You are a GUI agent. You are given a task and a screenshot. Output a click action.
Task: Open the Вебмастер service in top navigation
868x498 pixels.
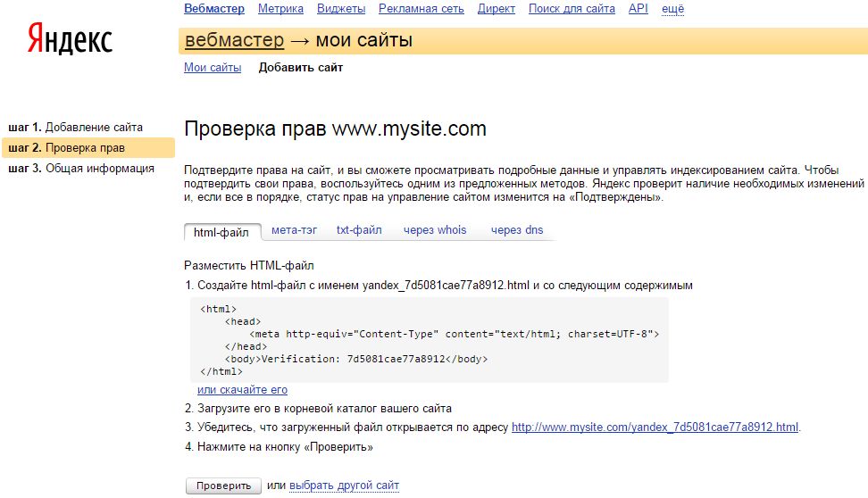point(213,9)
